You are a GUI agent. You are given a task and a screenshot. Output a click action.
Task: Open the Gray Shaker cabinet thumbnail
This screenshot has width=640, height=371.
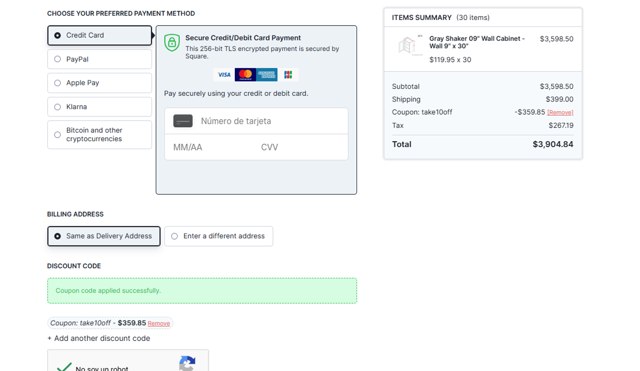point(409,45)
